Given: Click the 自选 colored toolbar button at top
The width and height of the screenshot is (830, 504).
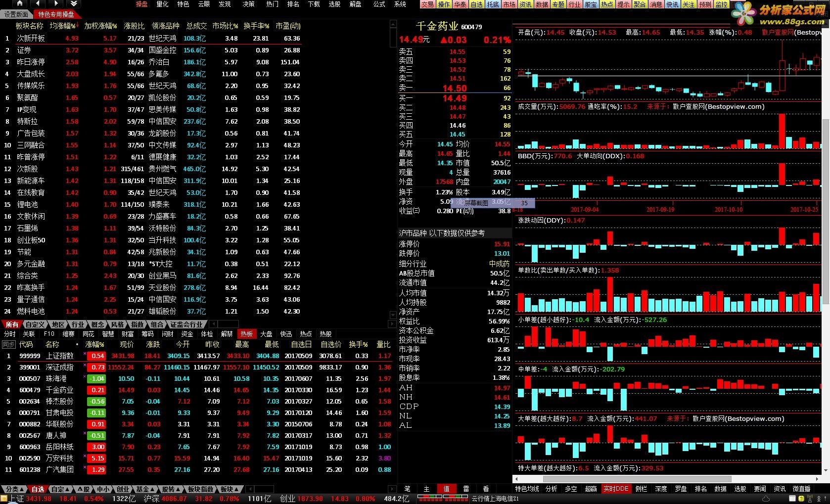Looking at the screenshot, I should (476, 4).
